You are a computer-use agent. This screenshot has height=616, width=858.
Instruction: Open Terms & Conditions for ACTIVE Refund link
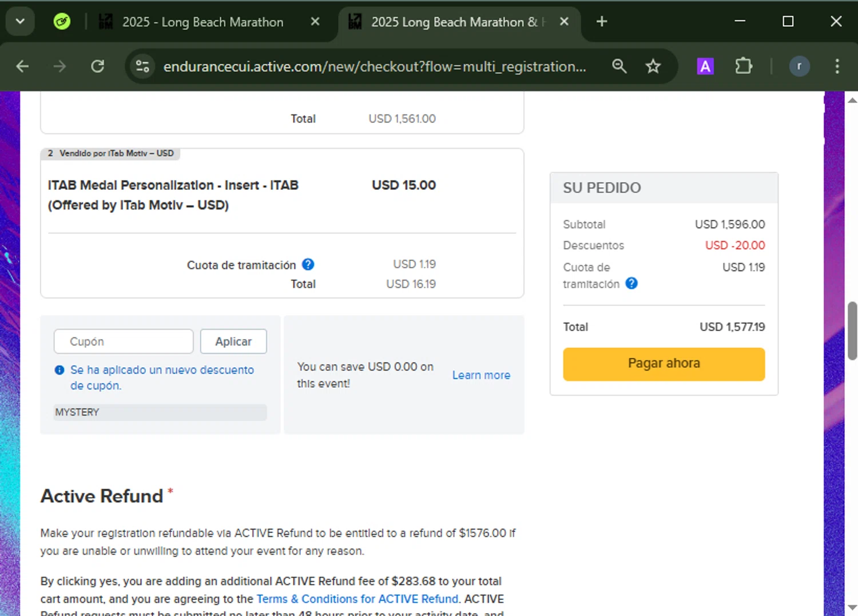[x=357, y=599]
